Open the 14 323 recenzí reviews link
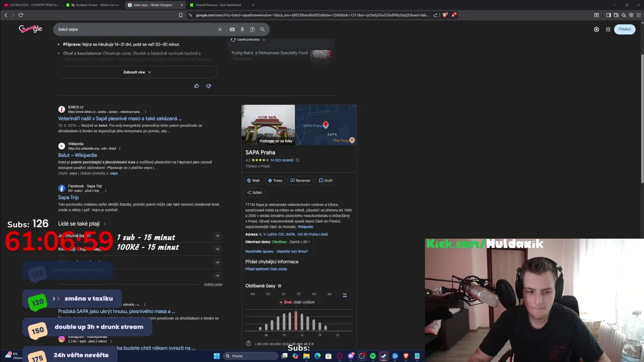The image size is (644, 362). [282, 160]
